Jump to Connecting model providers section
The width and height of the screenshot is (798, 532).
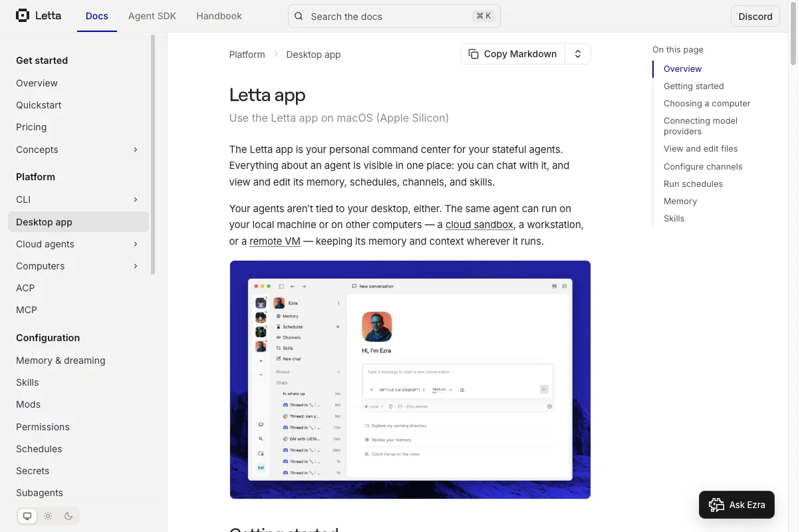coord(700,126)
